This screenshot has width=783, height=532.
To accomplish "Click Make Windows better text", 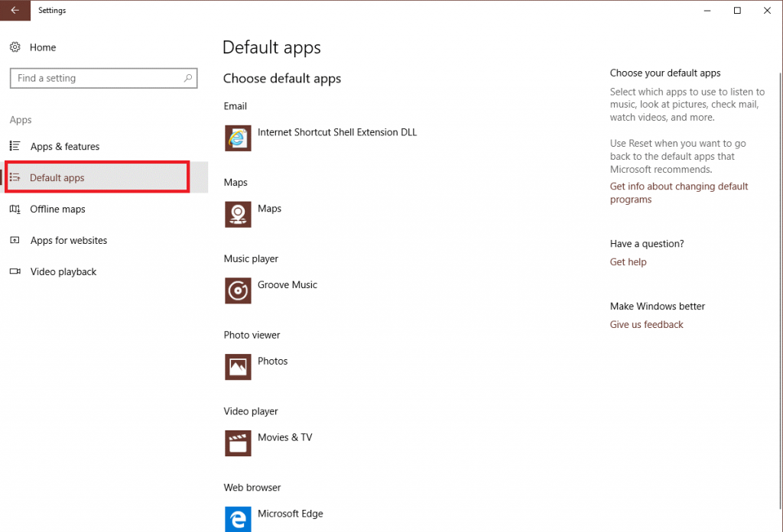I will [657, 307].
